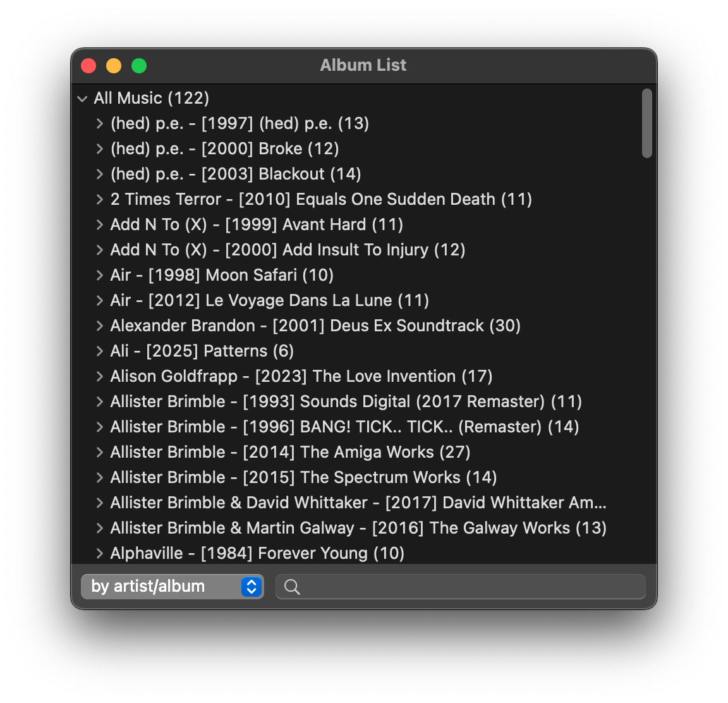Screen dimensions: 728x703
Task: Expand (hed) p.e. Broke album
Action: tap(99, 149)
